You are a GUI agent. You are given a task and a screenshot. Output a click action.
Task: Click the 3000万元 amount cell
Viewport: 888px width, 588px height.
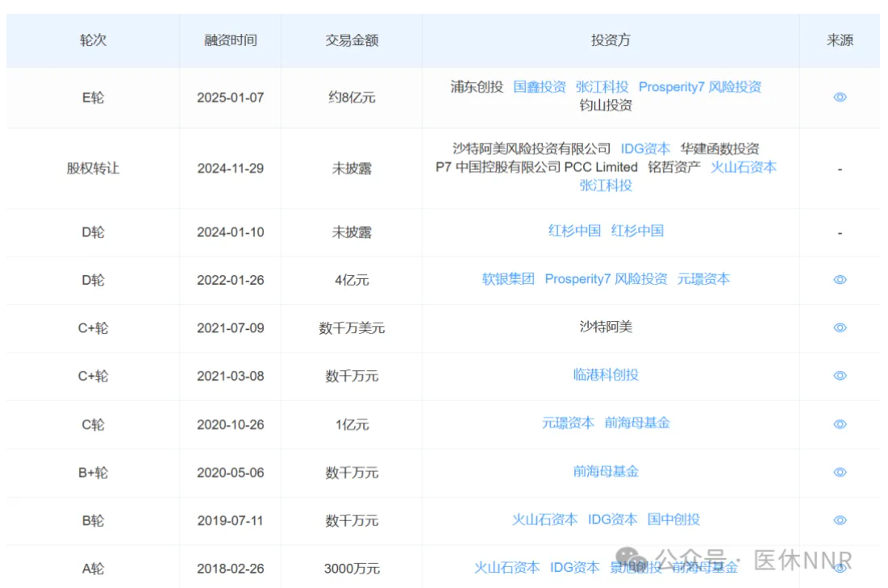352,569
